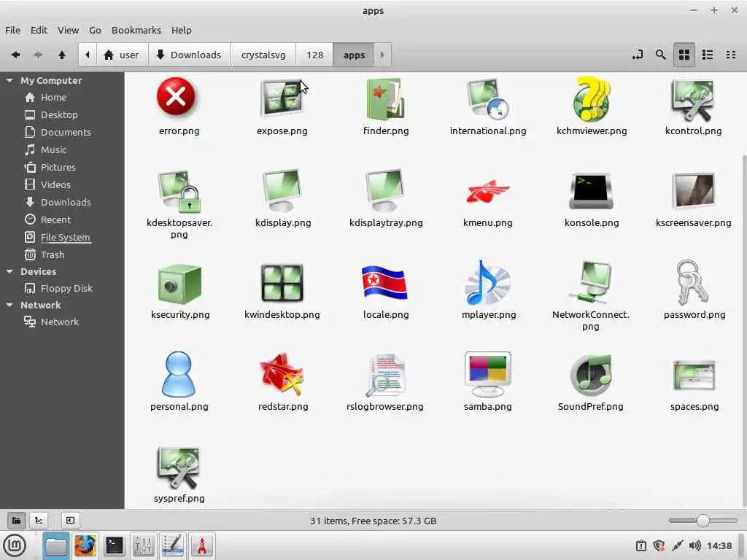Image resolution: width=747 pixels, height=560 pixels.
Task: Go to the user home path segment
Action: [123, 55]
